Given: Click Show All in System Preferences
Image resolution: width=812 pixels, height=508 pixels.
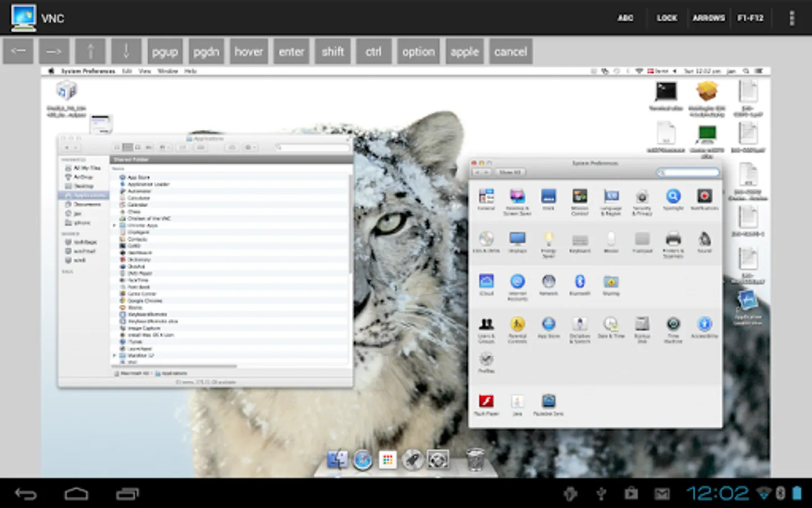Looking at the screenshot, I should (x=510, y=172).
